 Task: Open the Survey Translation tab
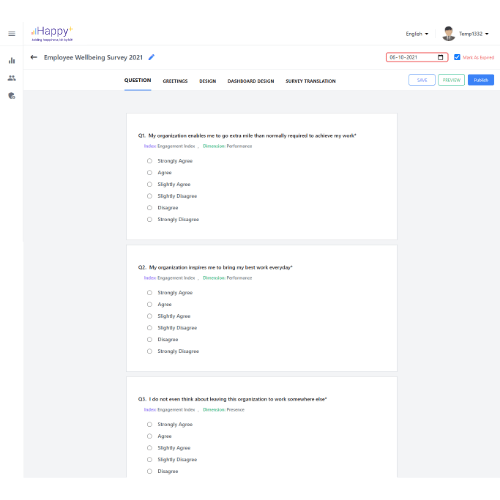point(311,81)
